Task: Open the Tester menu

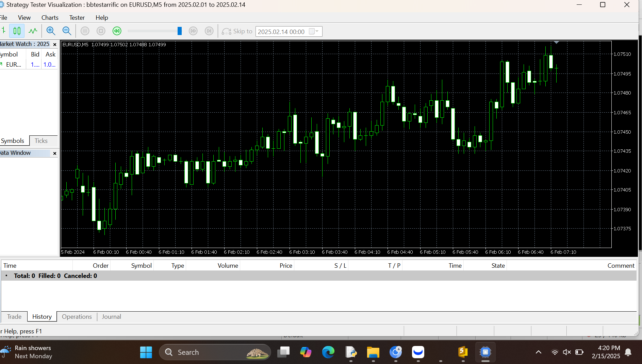Action: (x=77, y=18)
